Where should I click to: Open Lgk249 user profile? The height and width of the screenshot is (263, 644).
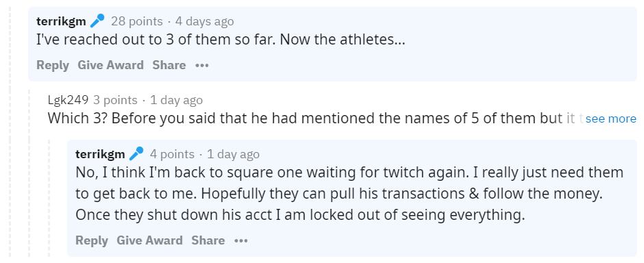68,100
